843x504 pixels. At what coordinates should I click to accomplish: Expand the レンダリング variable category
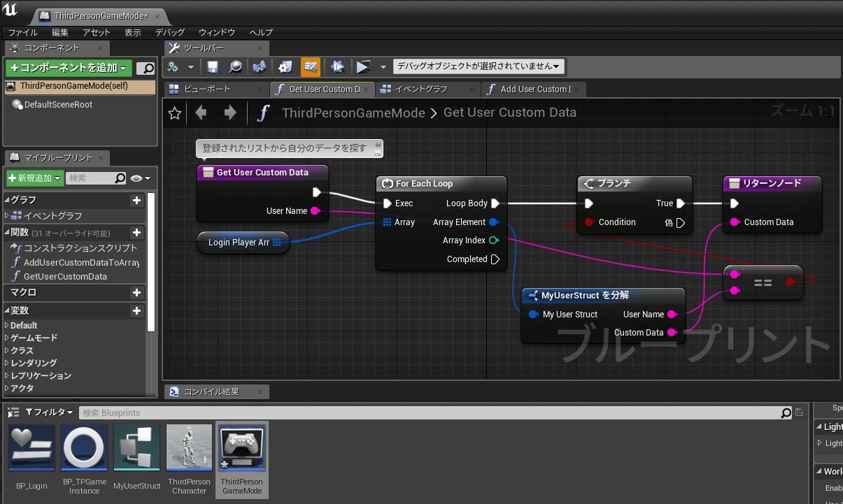[x=7, y=363]
